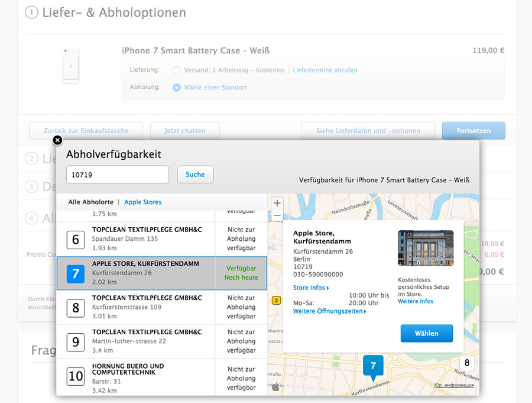This screenshot has width=532, height=403.
Task: Open Weitere Infos link
Action: 416,301
